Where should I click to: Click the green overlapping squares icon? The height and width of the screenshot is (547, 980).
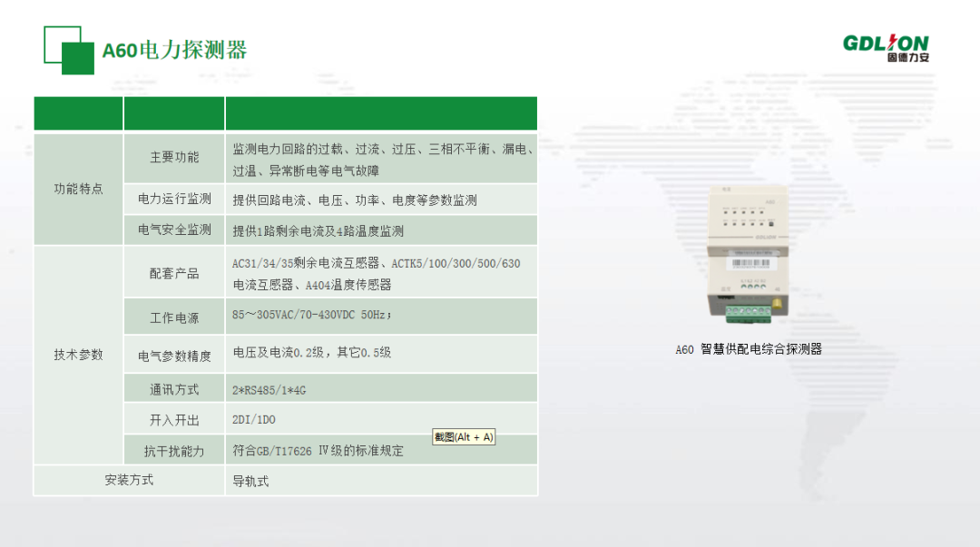(x=69, y=50)
